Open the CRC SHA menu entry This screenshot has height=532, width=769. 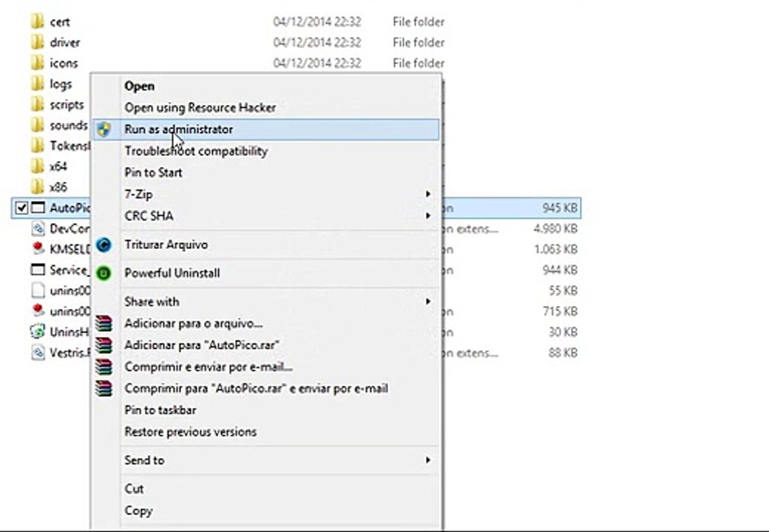pos(265,216)
